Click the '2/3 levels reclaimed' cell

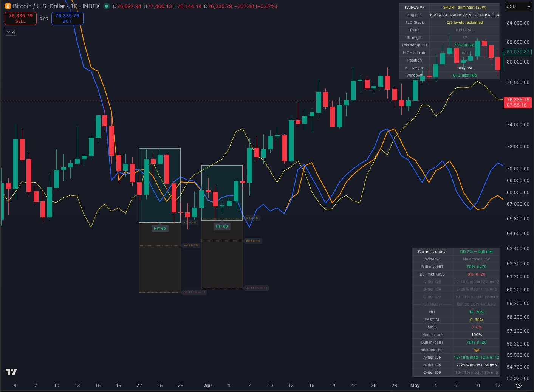point(464,22)
